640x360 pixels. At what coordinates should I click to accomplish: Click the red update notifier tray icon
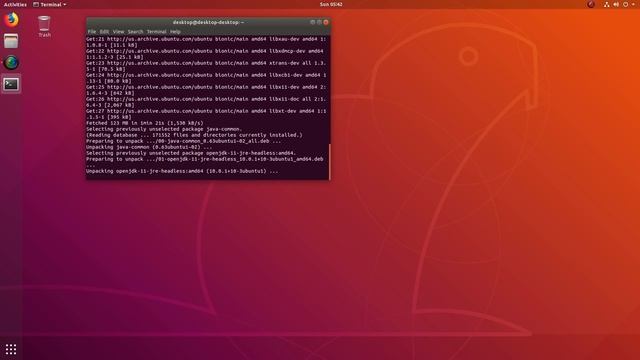pos(591,4)
